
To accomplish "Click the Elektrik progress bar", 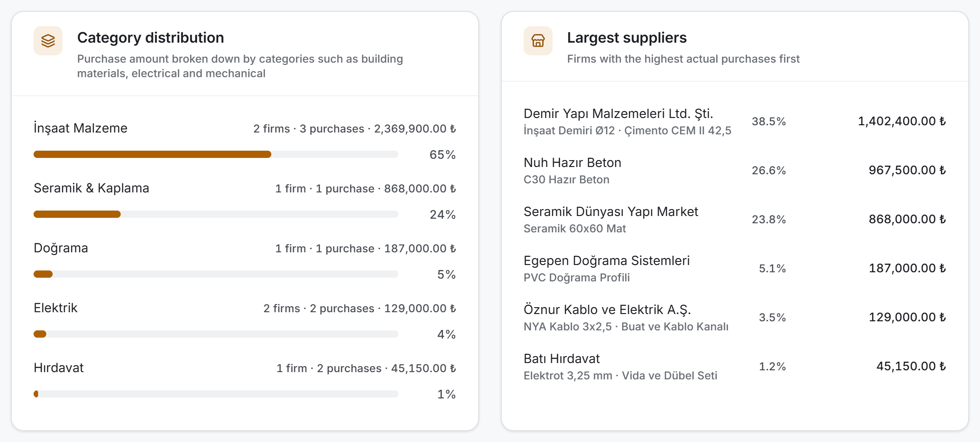I will pyautogui.click(x=216, y=334).
